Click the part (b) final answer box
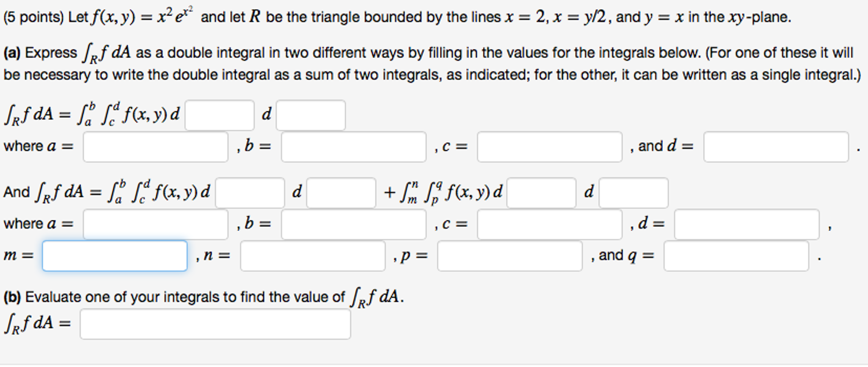This screenshot has width=868, height=367. (x=215, y=324)
